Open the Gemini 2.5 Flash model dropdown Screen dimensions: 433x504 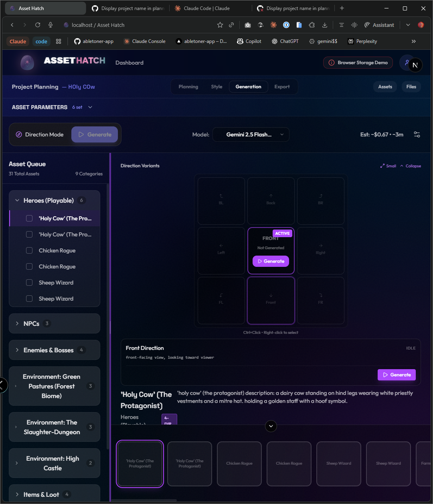251,135
